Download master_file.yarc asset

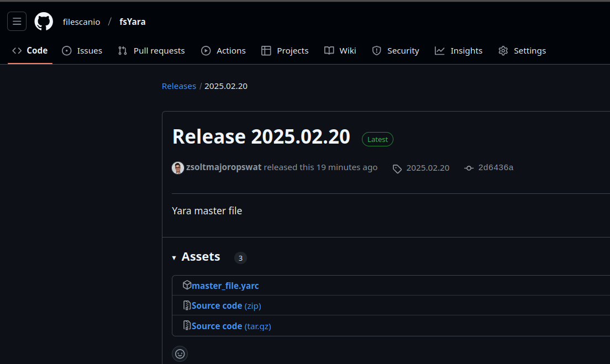pos(225,286)
